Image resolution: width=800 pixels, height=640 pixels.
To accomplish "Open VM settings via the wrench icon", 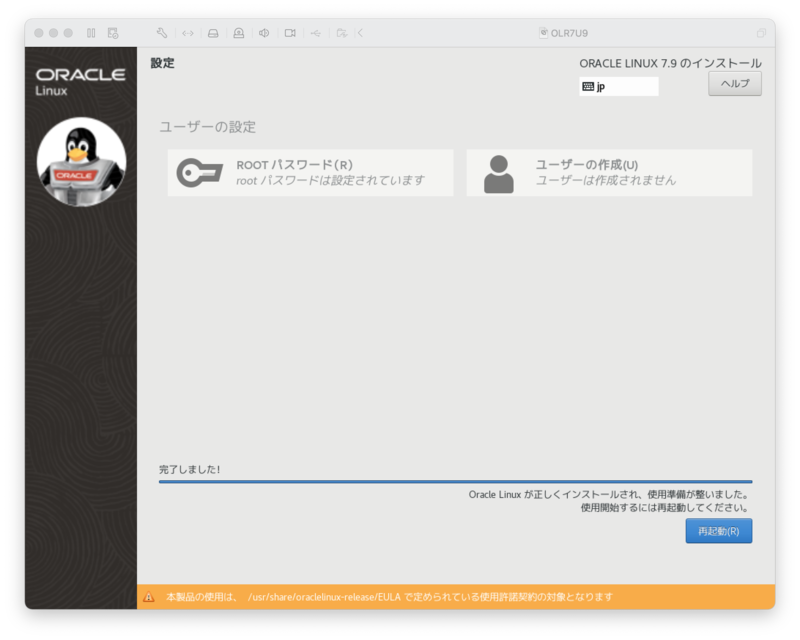I will click(162, 33).
